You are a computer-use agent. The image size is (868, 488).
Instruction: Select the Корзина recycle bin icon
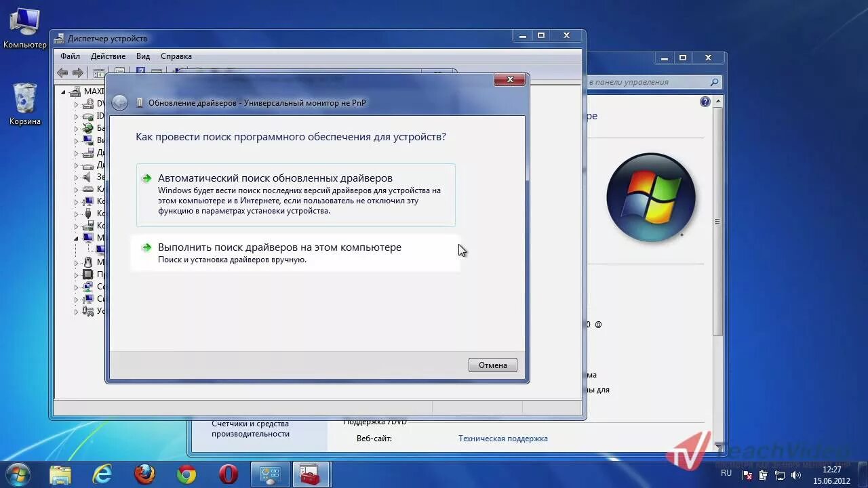click(25, 104)
